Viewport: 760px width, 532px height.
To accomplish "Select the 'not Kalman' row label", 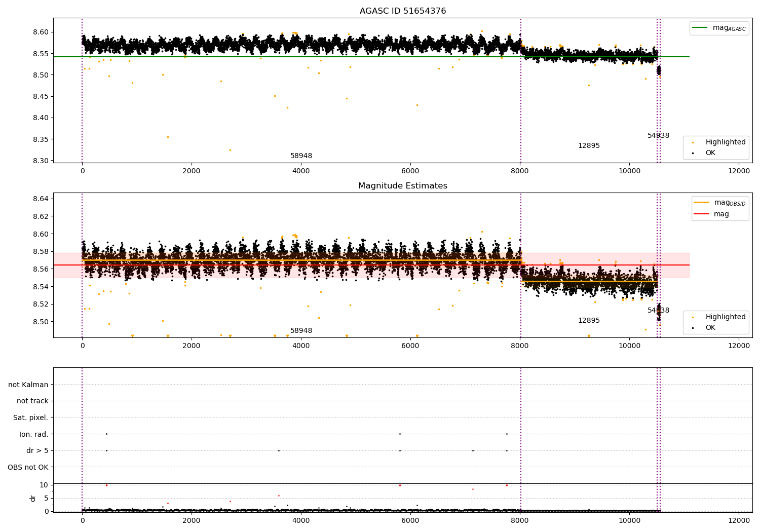I will point(28,385).
